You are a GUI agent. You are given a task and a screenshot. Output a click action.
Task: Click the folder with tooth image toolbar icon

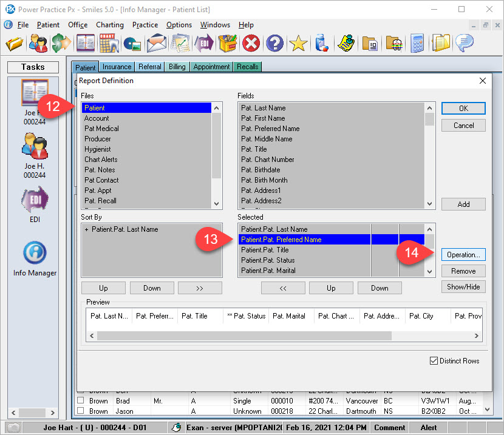point(393,43)
